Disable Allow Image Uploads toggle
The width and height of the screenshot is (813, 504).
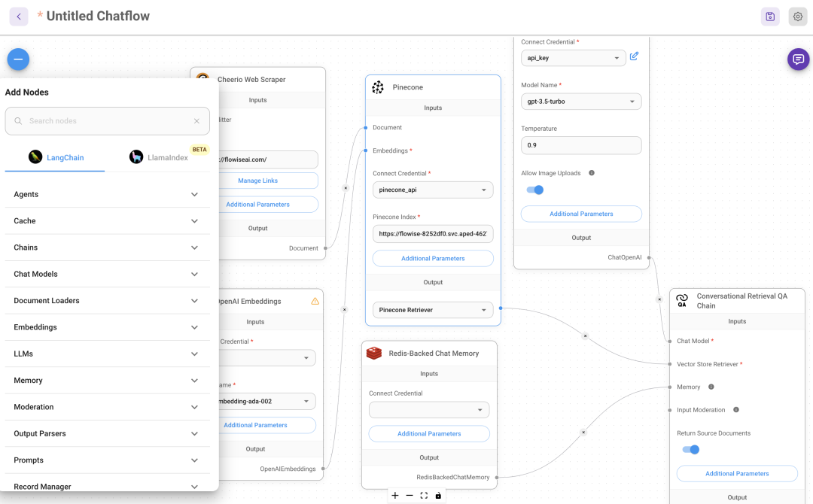pos(534,190)
